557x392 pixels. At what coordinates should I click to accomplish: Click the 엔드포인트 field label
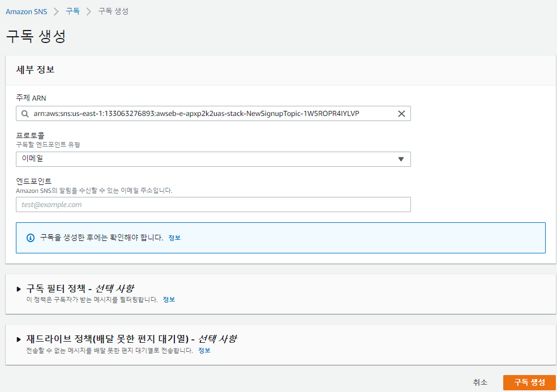(x=34, y=181)
